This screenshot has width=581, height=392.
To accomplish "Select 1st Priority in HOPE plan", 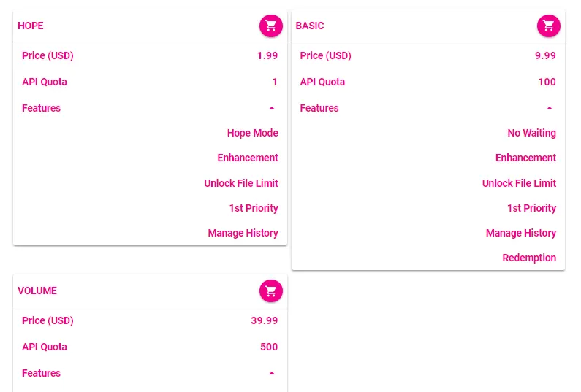I will point(254,208).
